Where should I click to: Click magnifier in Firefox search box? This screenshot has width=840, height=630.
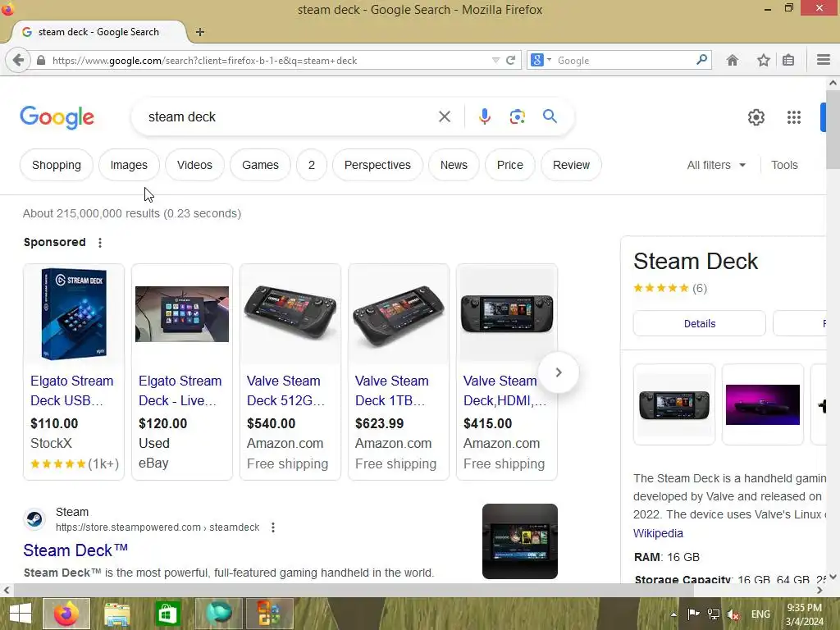pyautogui.click(x=702, y=59)
